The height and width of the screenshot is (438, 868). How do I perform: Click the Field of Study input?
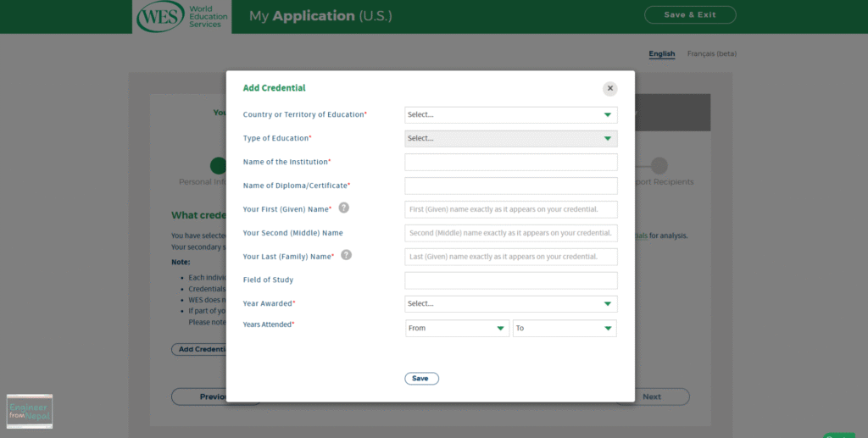(511, 280)
